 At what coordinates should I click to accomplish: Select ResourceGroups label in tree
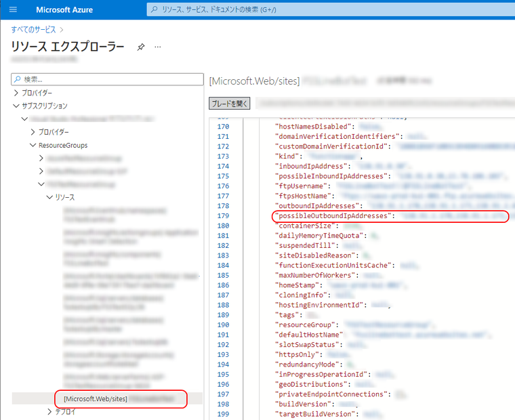click(x=63, y=145)
